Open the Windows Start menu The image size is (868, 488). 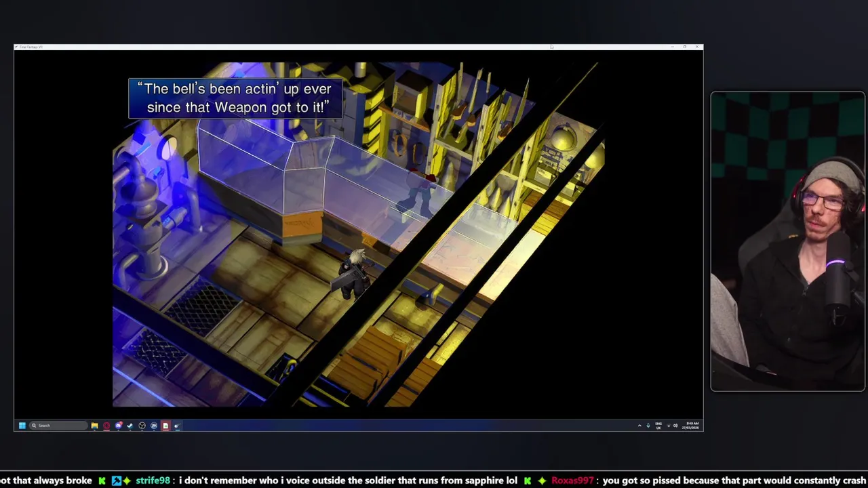pos(22,426)
